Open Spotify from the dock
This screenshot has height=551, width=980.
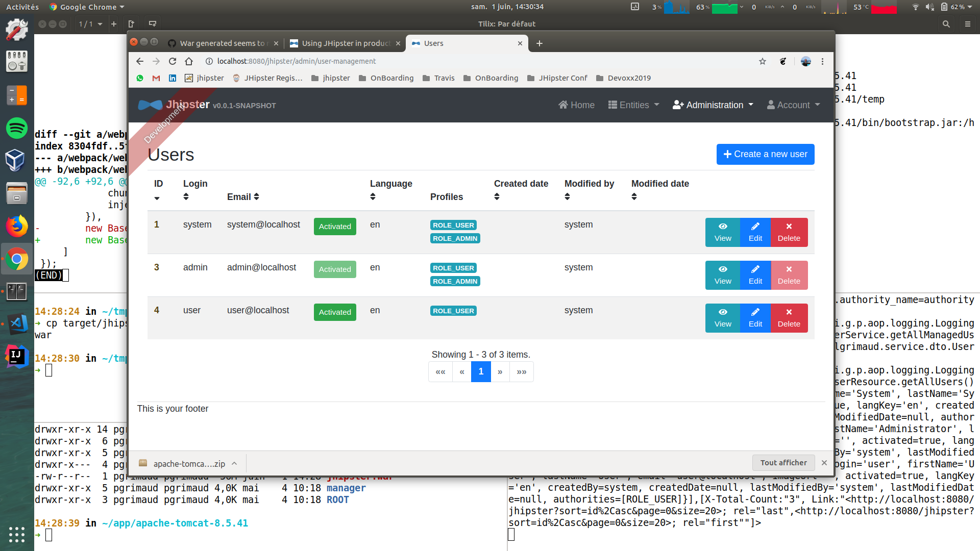pyautogui.click(x=16, y=128)
